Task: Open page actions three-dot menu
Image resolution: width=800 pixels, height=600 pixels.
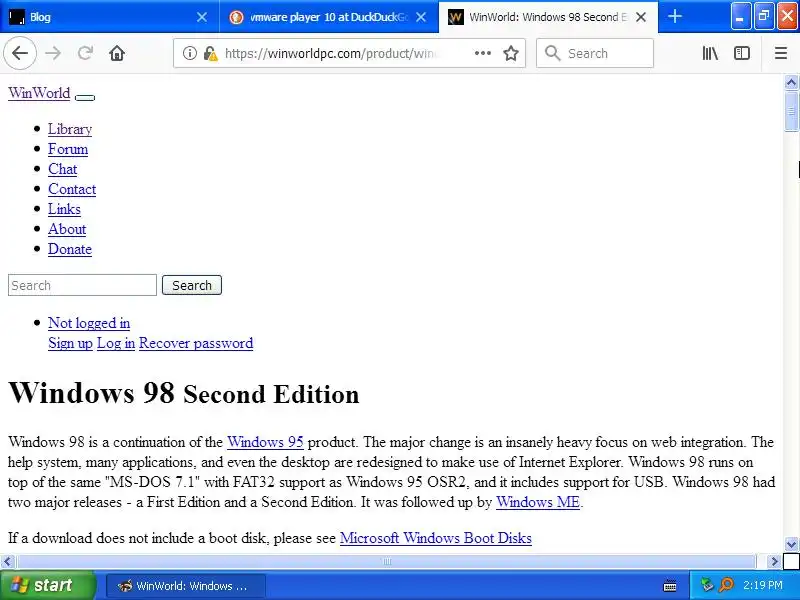Action: pyautogui.click(x=483, y=53)
